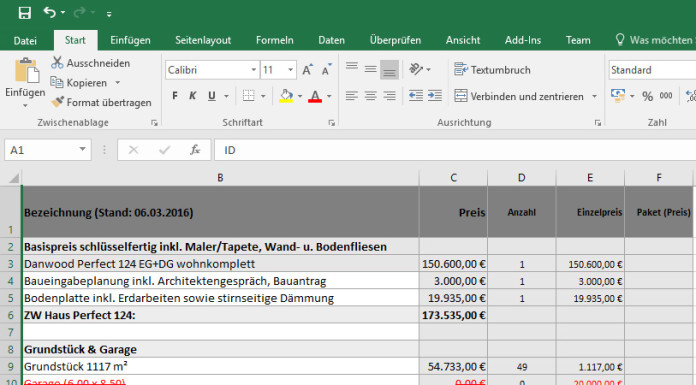Apply percent style format
This screenshot has width=696, height=385.
pyautogui.click(x=647, y=96)
